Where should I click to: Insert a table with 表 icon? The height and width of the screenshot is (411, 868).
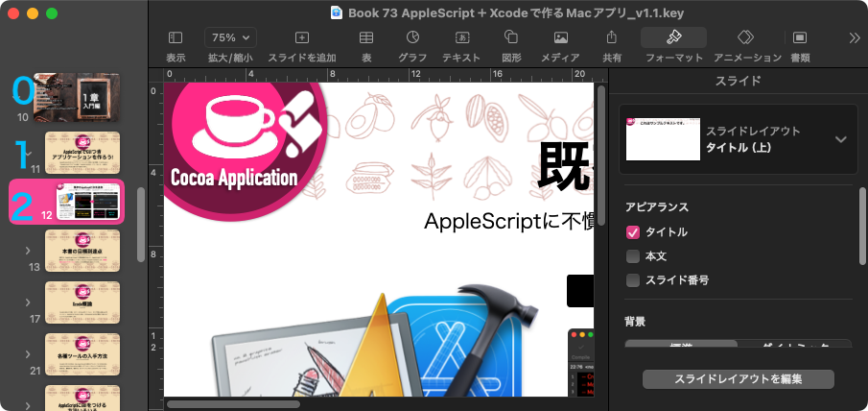tap(366, 37)
